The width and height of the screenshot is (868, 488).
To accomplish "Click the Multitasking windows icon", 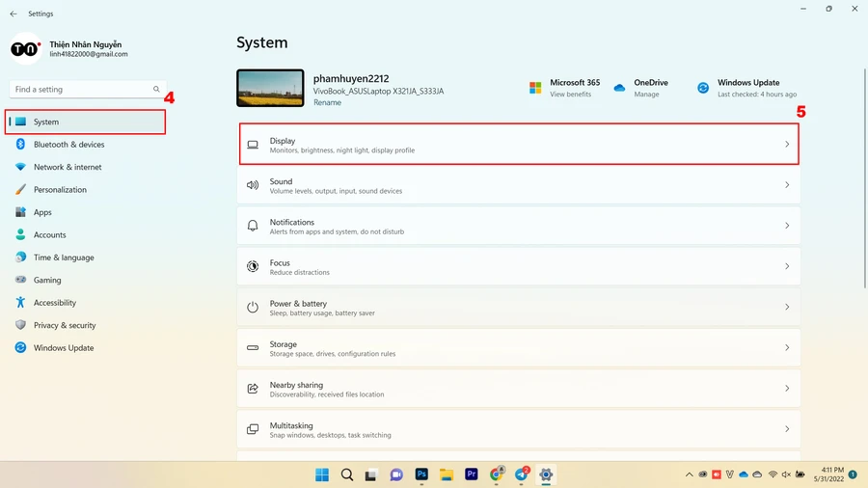I will coord(253,429).
